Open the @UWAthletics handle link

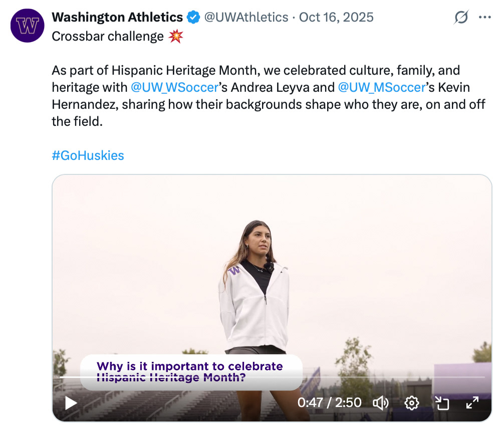pyautogui.click(x=245, y=18)
